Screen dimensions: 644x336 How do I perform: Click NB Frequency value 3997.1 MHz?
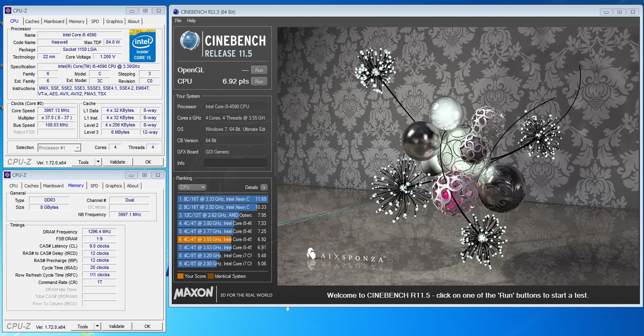point(129,214)
